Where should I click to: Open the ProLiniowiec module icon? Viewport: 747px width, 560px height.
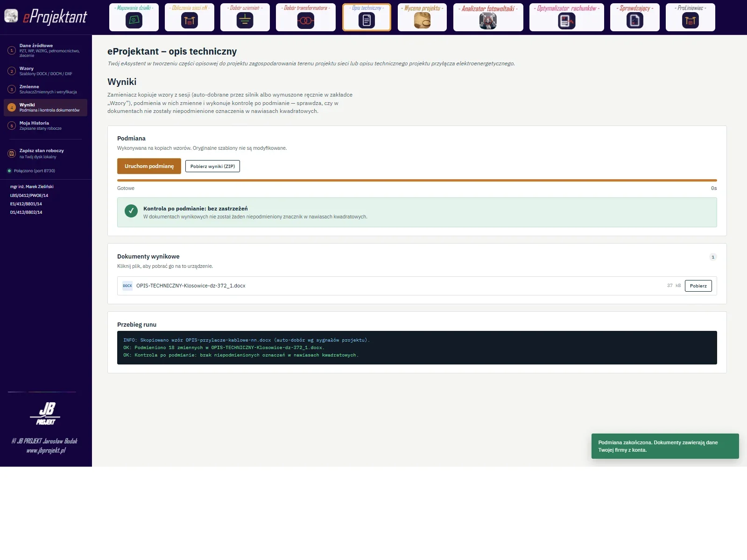pyautogui.click(x=691, y=20)
